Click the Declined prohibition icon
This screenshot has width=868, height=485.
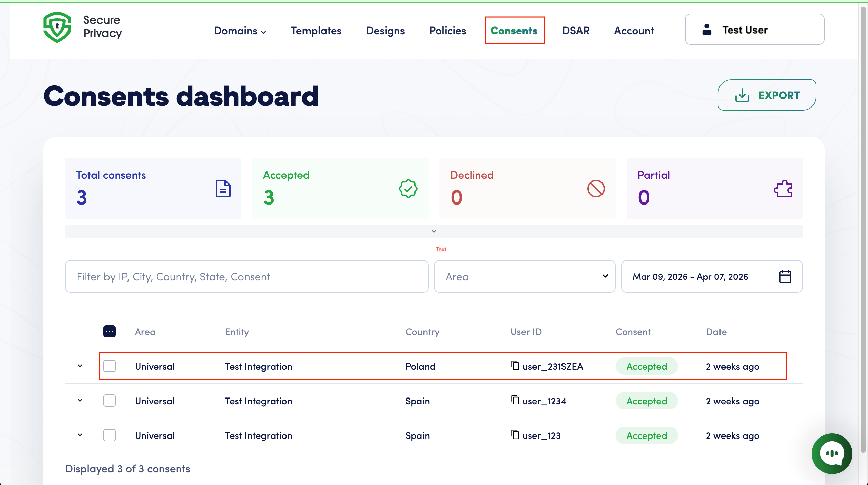pos(596,189)
